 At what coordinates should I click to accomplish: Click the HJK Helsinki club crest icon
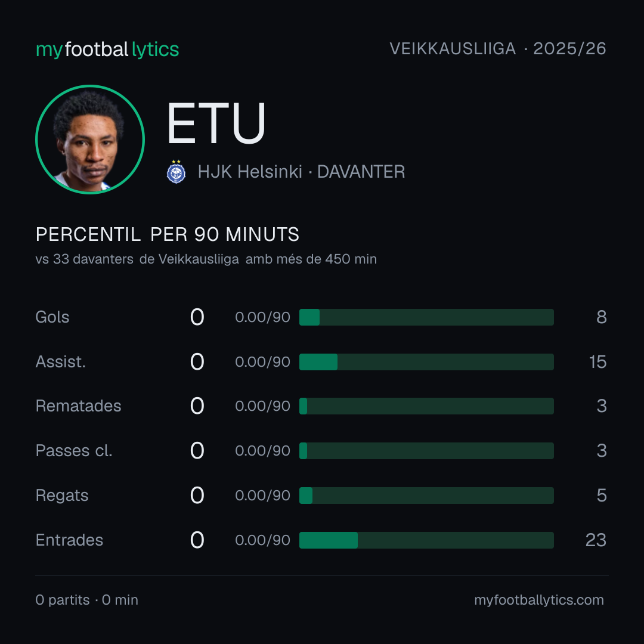pos(176,172)
